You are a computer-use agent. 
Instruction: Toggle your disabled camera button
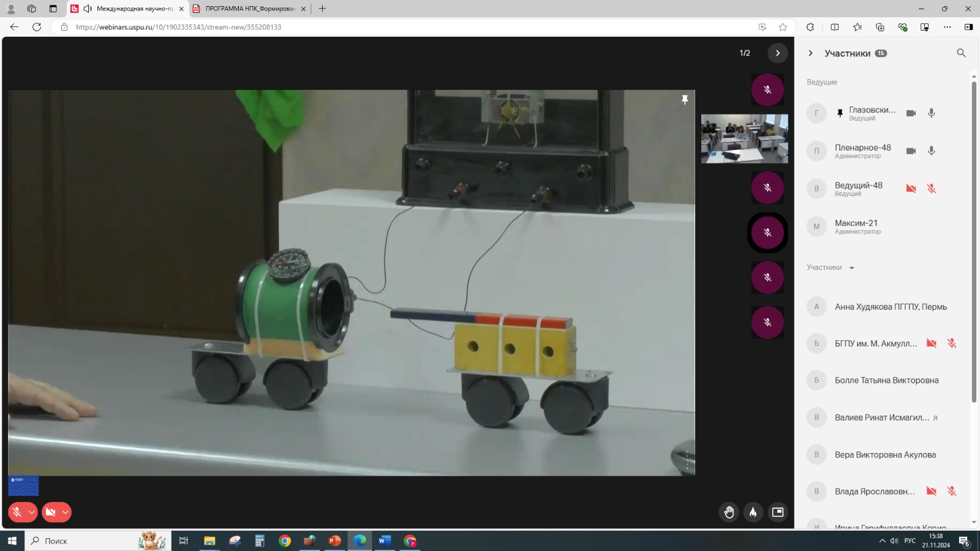(51, 512)
